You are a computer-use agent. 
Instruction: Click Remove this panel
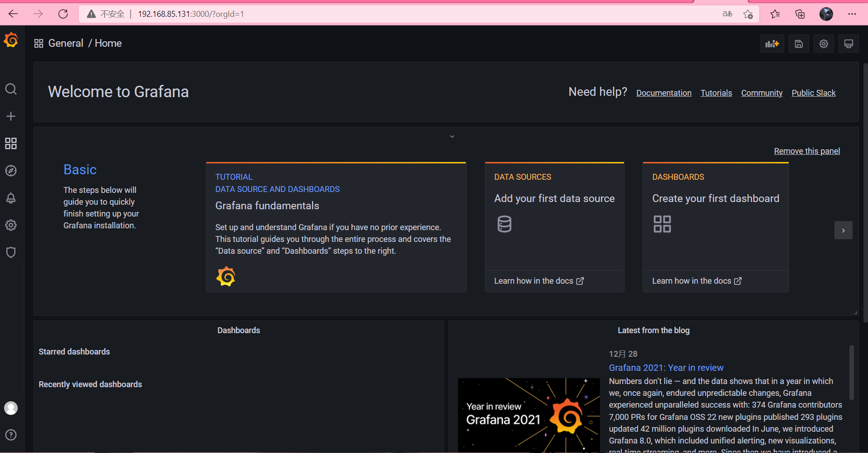(x=807, y=151)
